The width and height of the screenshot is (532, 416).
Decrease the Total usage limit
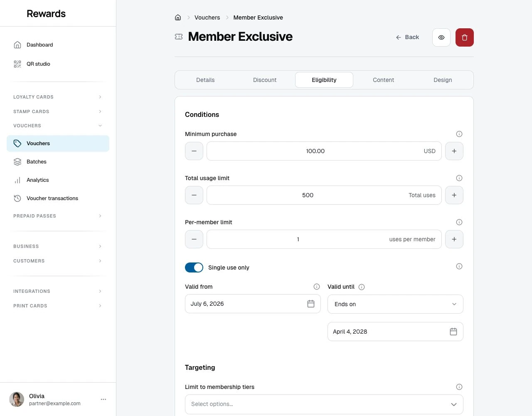point(194,195)
